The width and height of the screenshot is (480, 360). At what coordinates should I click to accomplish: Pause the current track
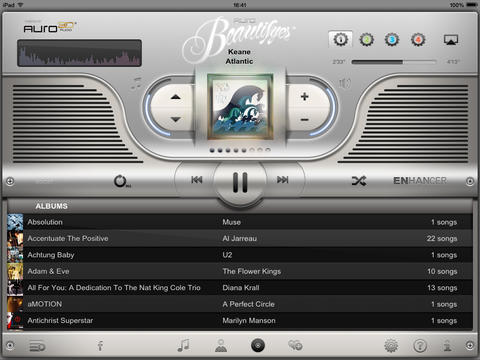tap(240, 182)
